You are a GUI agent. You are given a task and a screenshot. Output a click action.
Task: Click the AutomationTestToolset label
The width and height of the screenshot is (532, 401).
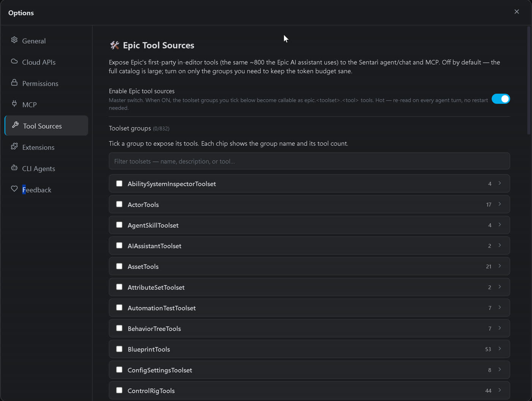[x=161, y=308]
